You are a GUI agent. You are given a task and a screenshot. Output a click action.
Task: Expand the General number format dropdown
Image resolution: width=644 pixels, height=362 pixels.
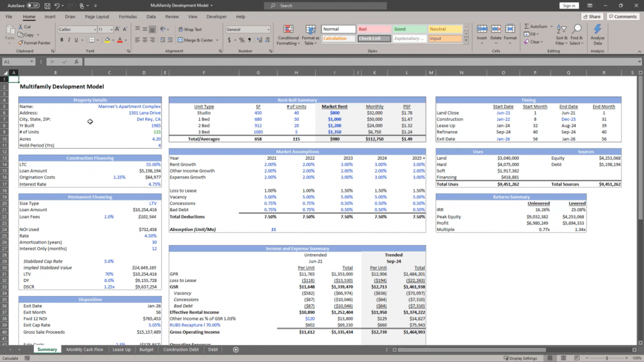click(267, 29)
